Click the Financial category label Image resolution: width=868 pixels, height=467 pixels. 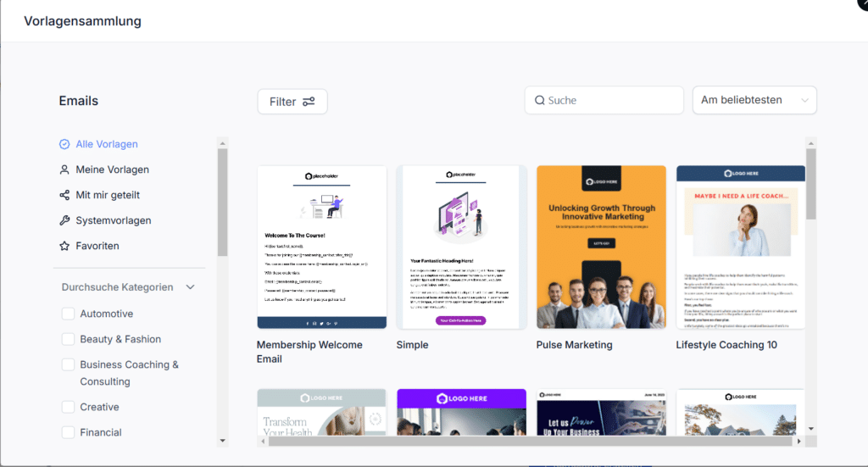(x=101, y=432)
